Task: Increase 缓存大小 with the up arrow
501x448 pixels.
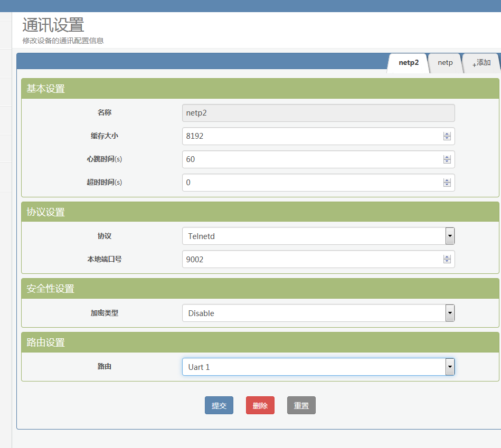Action: point(447,134)
